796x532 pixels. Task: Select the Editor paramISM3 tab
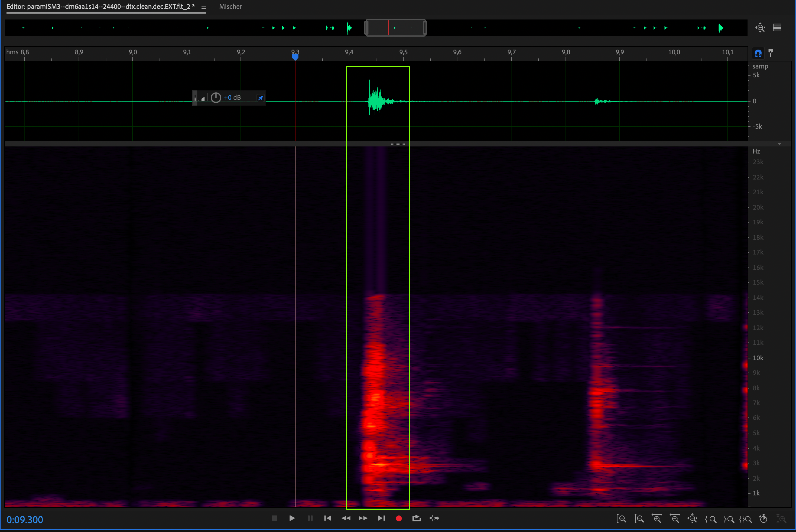(100, 7)
